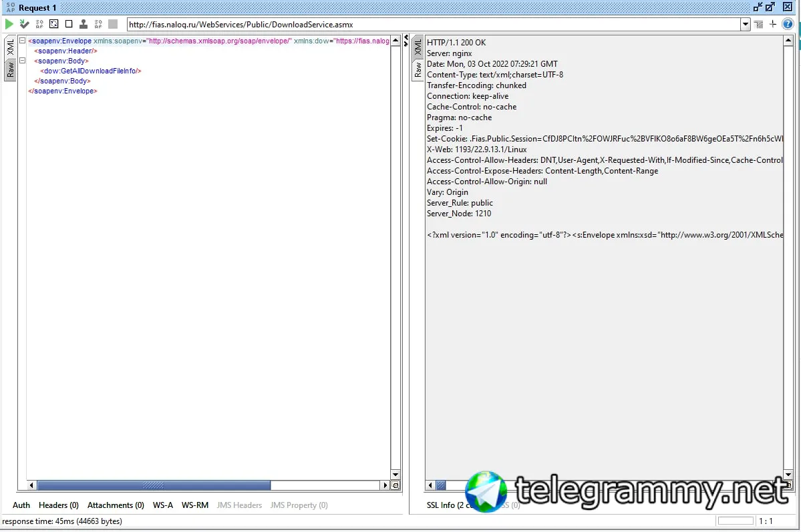The image size is (801, 532).
Task: Click the Pragma: no-cache line
Action: click(459, 117)
